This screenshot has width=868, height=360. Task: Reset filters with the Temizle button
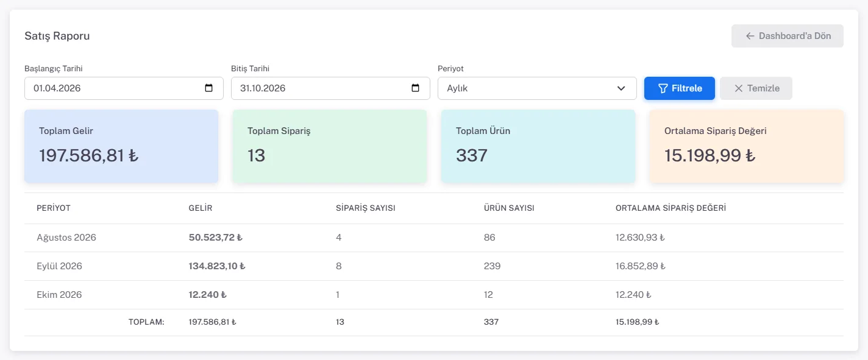pos(756,88)
